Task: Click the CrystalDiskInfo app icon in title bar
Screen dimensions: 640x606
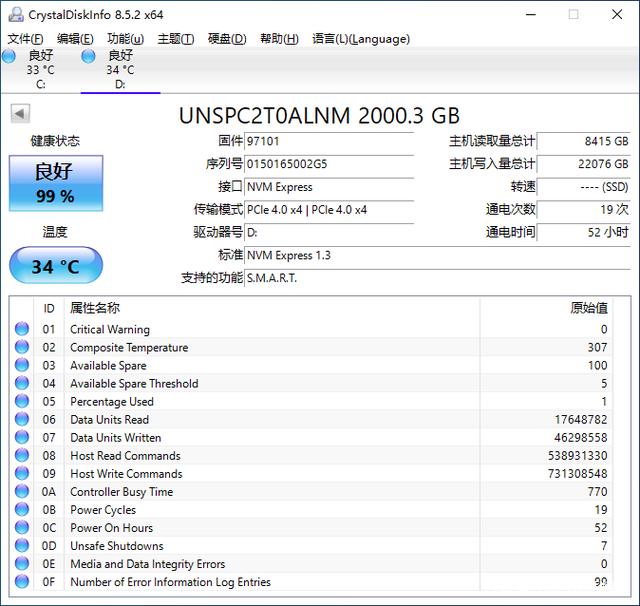Action: [16, 15]
